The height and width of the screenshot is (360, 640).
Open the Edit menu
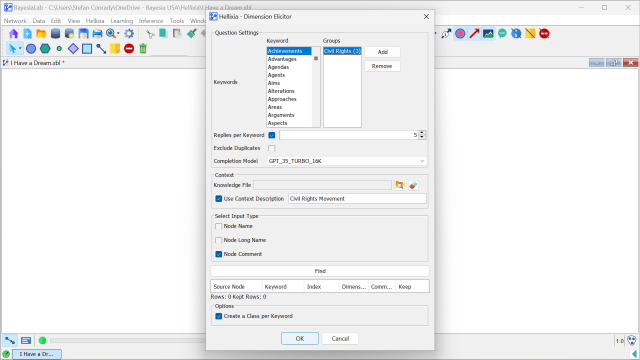click(x=56, y=21)
